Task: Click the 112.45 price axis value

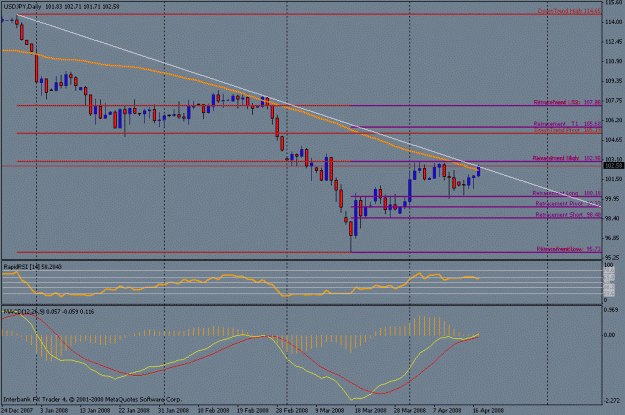Action: pyautogui.click(x=613, y=42)
